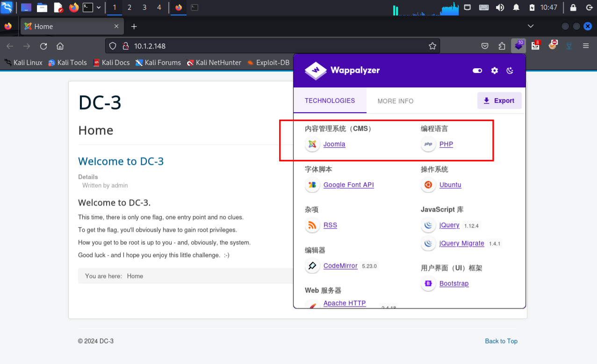Open the Kali NetHunter bookmark
Screen dimensions: 597x364
[x=214, y=63]
